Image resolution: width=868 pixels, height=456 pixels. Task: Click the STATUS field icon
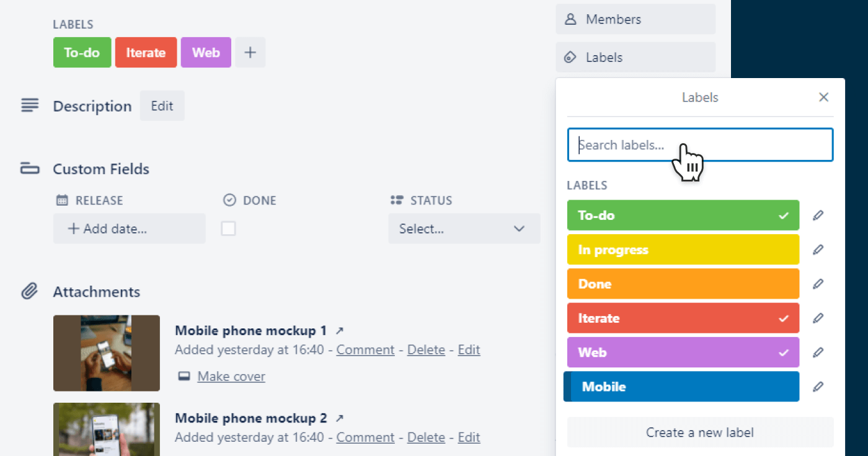(x=396, y=199)
